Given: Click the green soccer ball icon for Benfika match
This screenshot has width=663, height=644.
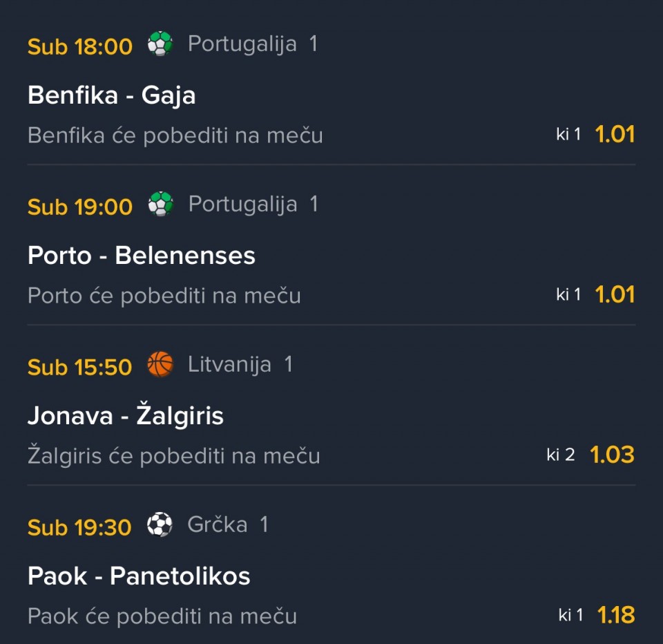Looking at the screenshot, I should [x=160, y=44].
